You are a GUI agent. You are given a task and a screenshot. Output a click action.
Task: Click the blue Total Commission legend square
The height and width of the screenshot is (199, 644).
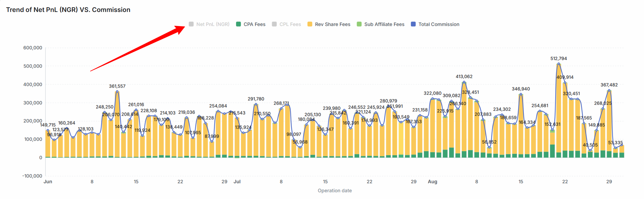click(413, 24)
